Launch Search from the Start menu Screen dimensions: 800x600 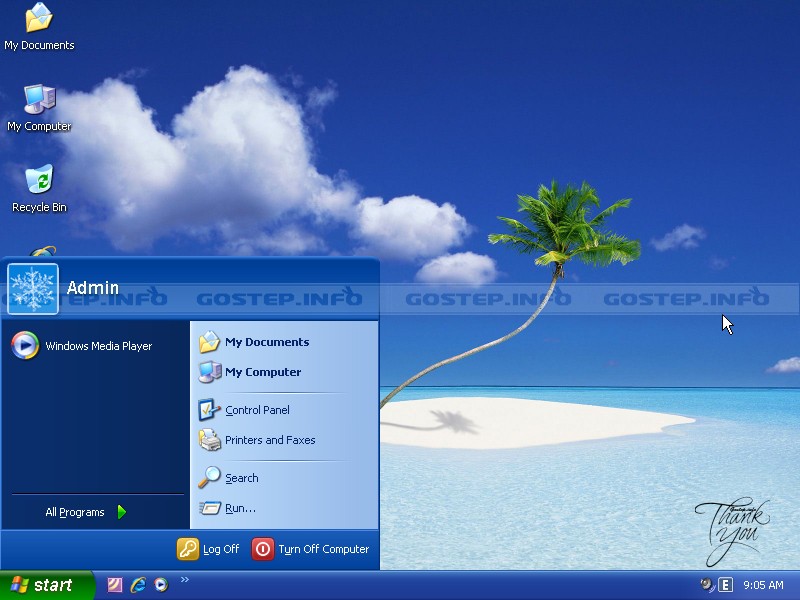pyautogui.click(x=241, y=478)
